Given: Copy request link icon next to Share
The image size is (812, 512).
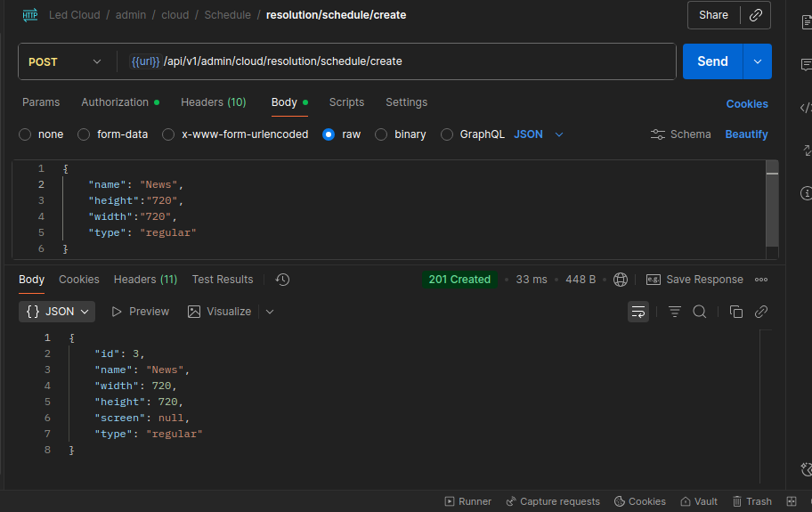Looking at the screenshot, I should pyautogui.click(x=755, y=15).
